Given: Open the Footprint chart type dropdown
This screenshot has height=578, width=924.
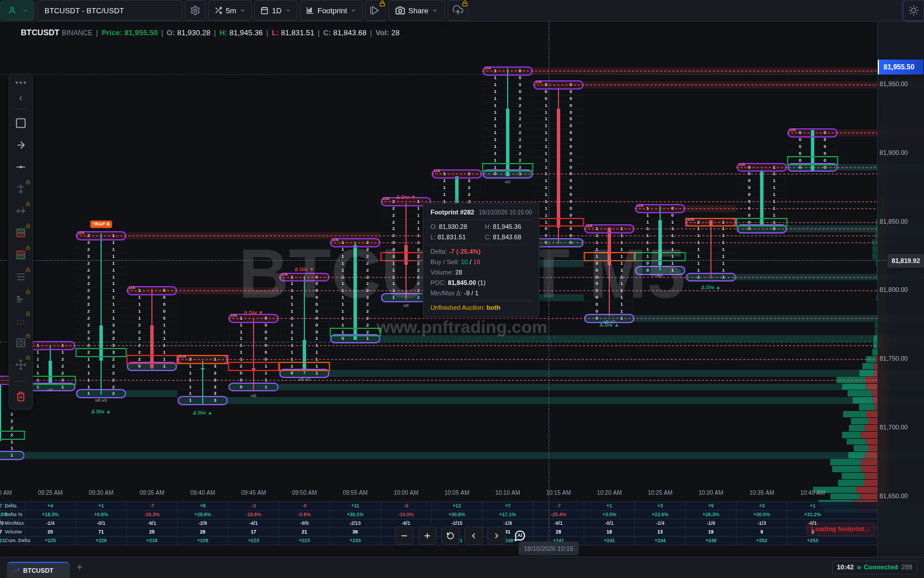Looking at the screenshot, I should tap(331, 10).
